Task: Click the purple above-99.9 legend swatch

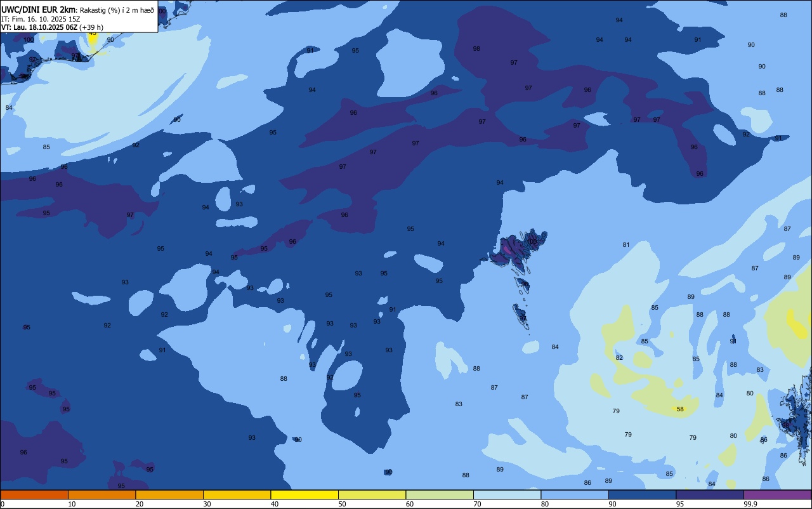Action: coord(777,494)
